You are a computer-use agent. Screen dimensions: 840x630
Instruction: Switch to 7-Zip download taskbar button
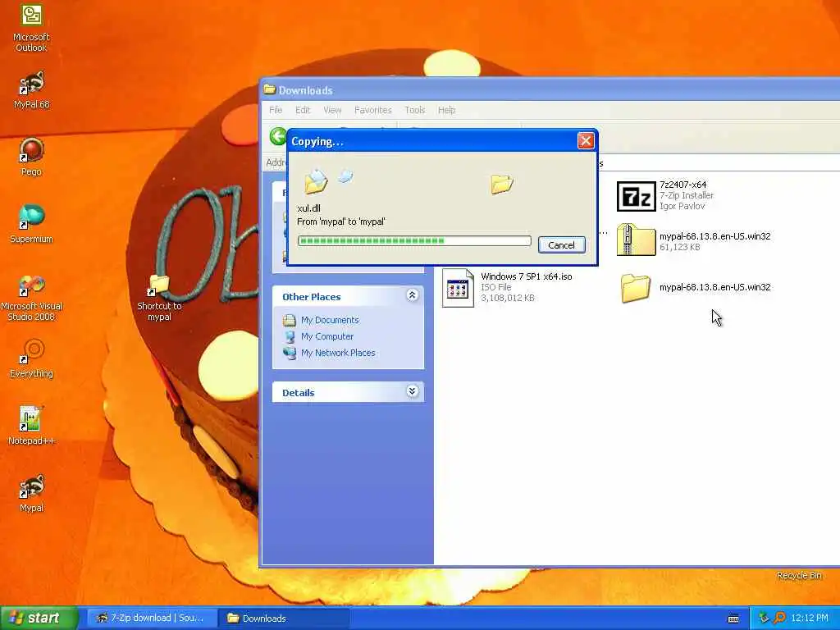[x=152, y=619]
